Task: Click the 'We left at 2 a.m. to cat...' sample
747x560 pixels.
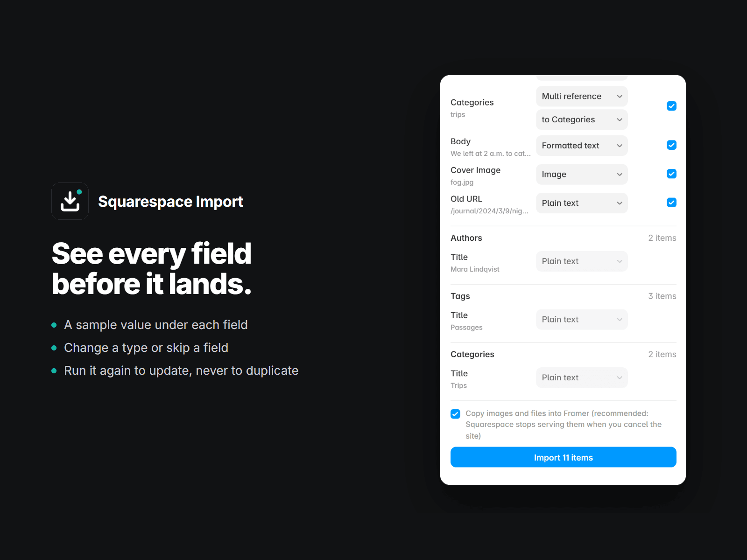Action: 490,154
